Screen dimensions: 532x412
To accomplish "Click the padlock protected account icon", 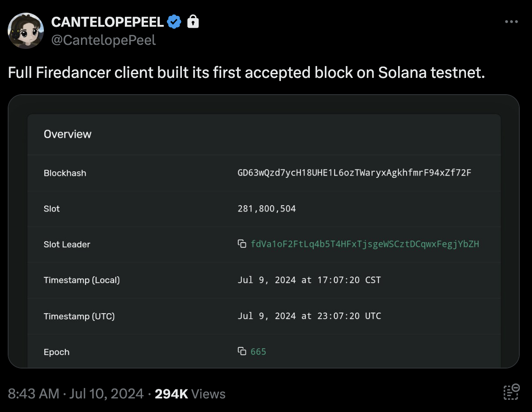I will click(x=193, y=21).
